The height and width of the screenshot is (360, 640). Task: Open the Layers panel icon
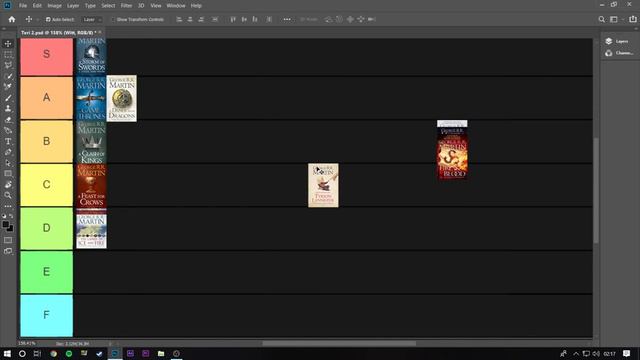[x=609, y=41]
